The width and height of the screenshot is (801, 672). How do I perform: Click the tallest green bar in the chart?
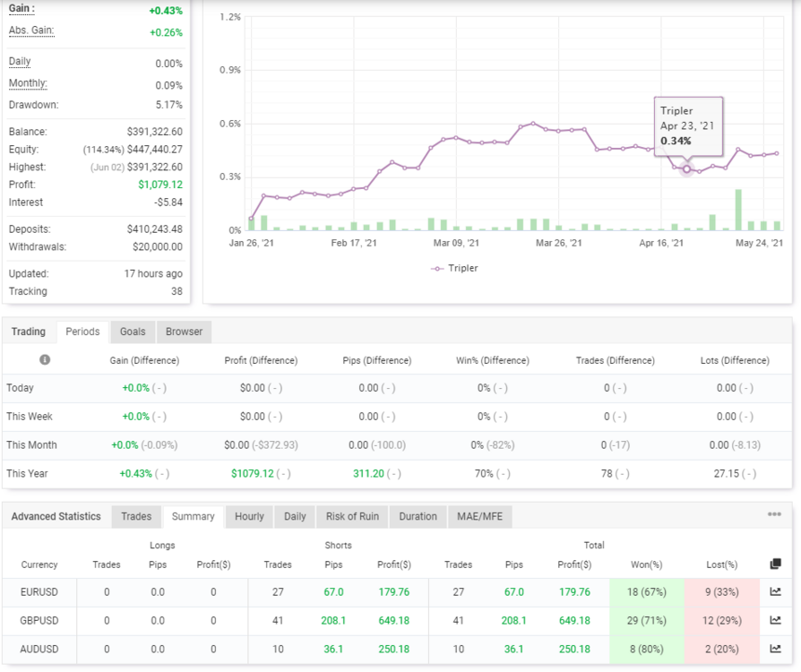point(738,210)
